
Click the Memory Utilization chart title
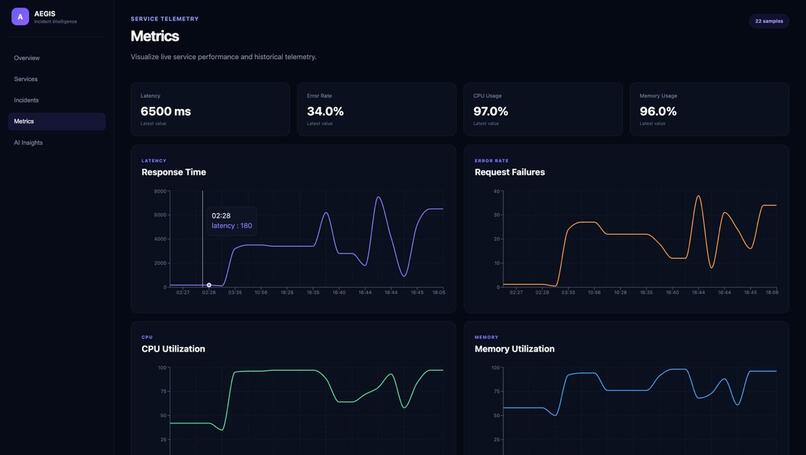515,349
